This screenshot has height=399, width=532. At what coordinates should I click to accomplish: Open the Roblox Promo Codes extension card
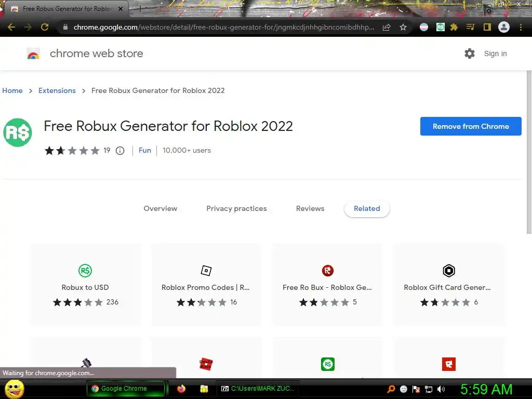[x=206, y=285]
